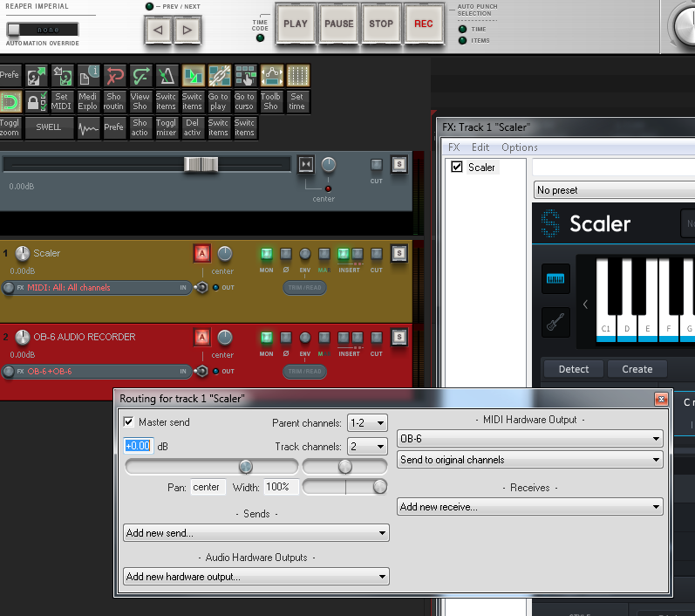This screenshot has width=695, height=616.
Task: Click the FX button on Scaler track
Action: (x=20, y=287)
